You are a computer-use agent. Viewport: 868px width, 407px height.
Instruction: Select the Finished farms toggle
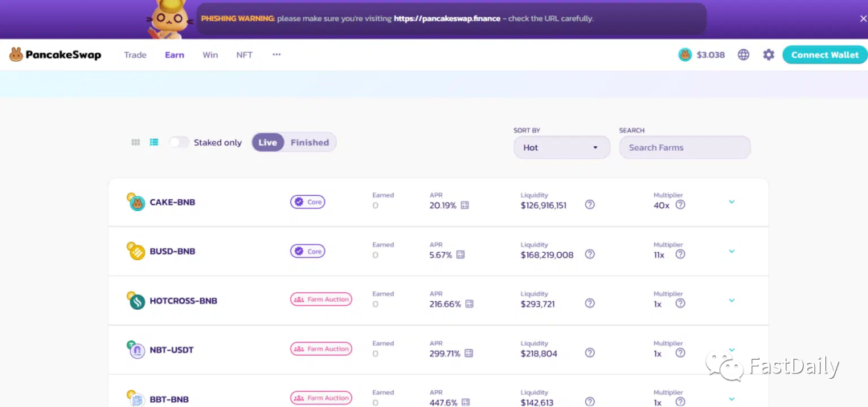click(x=310, y=142)
